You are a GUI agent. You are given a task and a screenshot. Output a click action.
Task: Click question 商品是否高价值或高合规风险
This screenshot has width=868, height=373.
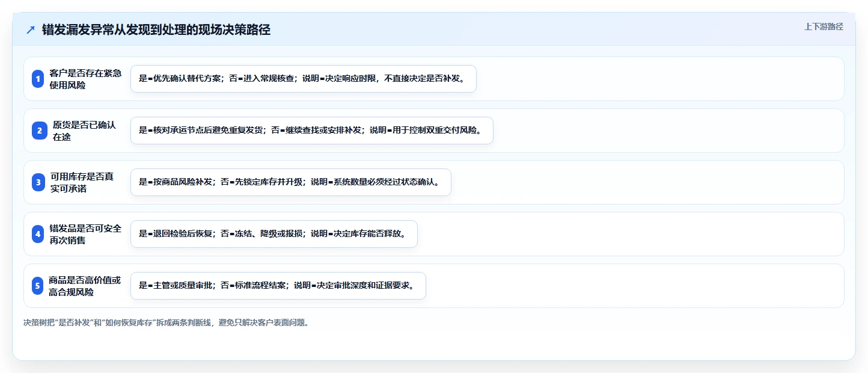[85, 286]
